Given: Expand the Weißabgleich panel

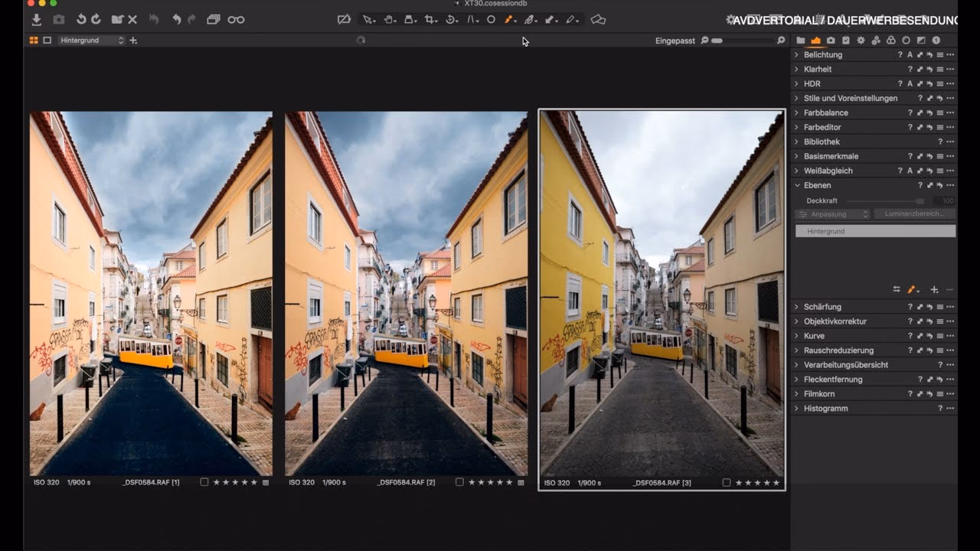Looking at the screenshot, I should click(x=796, y=171).
